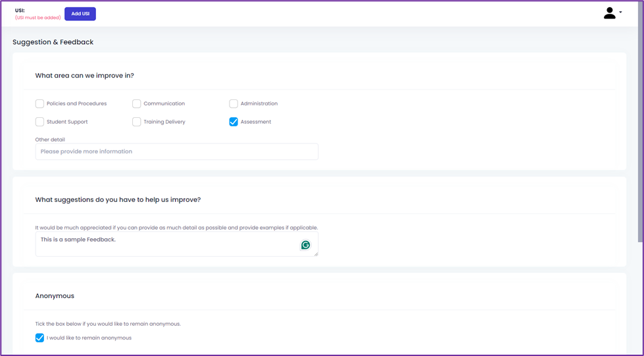This screenshot has height=356, width=644.
Task: Click the Suggestion & Feedback page heading
Action: tap(53, 42)
